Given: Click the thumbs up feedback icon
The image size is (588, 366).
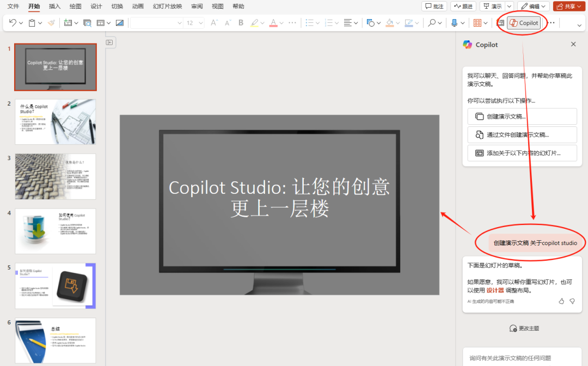Looking at the screenshot, I should (x=561, y=301).
